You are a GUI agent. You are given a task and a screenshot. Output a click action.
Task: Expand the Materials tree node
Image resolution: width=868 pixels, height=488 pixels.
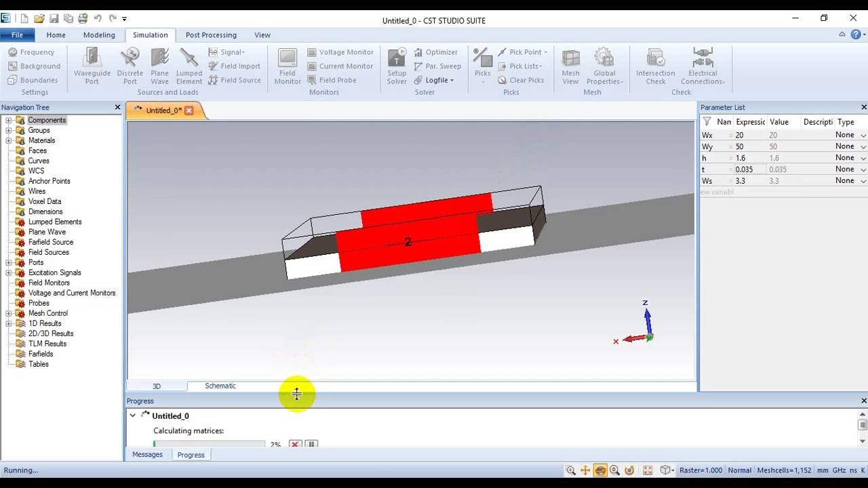9,140
